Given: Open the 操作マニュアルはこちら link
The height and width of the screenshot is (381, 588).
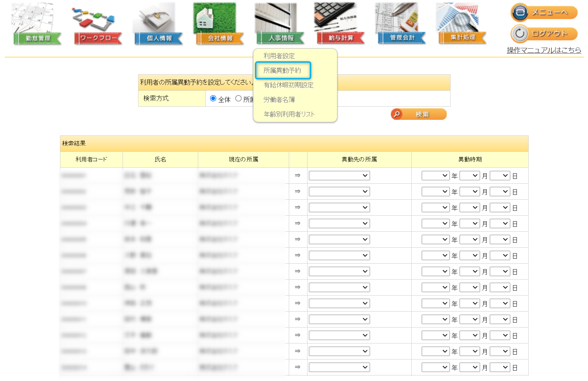Looking at the screenshot, I should coord(544,50).
